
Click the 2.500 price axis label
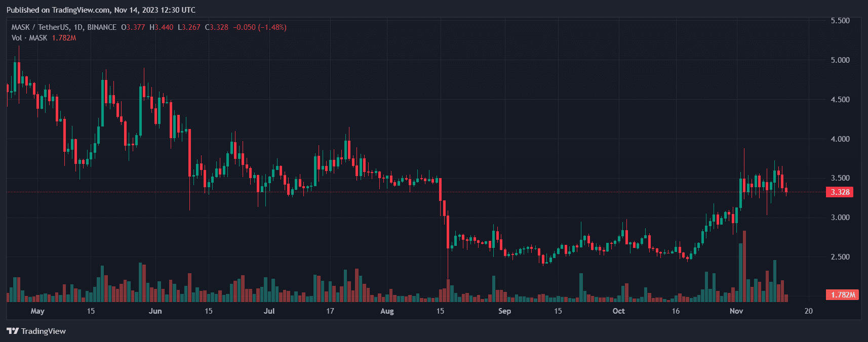[x=840, y=257]
